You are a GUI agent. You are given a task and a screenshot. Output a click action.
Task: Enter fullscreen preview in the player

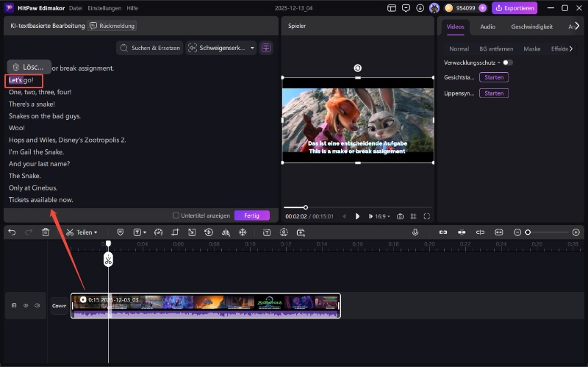(427, 216)
